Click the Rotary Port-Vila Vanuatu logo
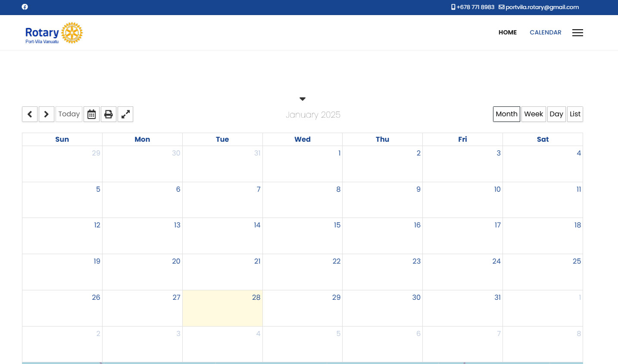 (54, 33)
